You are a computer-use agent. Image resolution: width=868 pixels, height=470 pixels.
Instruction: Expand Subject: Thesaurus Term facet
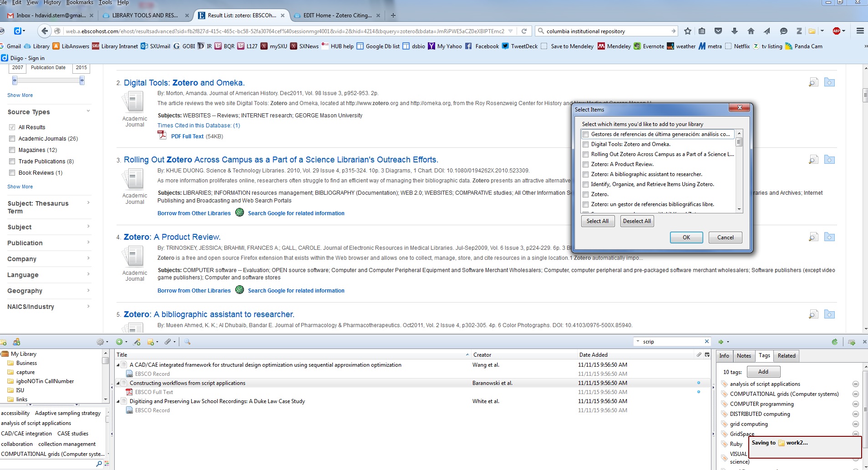[88, 203]
